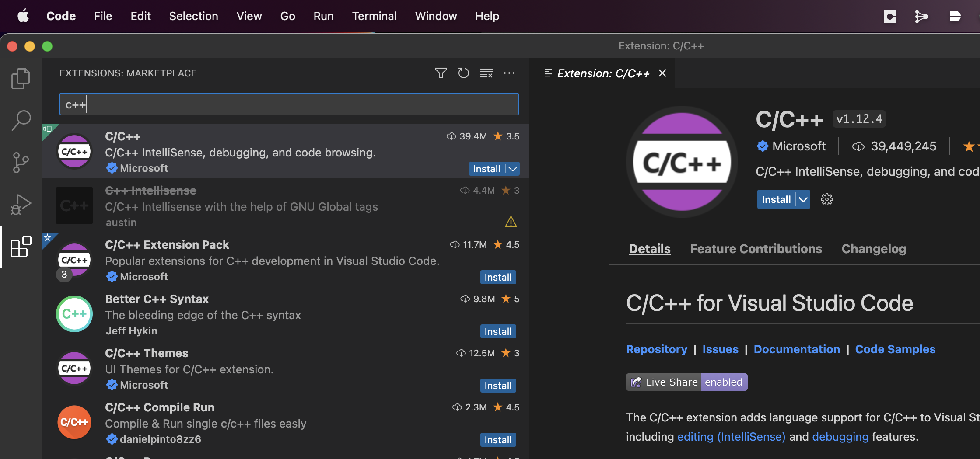Viewport: 980px width, 459px height.
Task: Clear the extensions search results
Action: tap(486, 73)
